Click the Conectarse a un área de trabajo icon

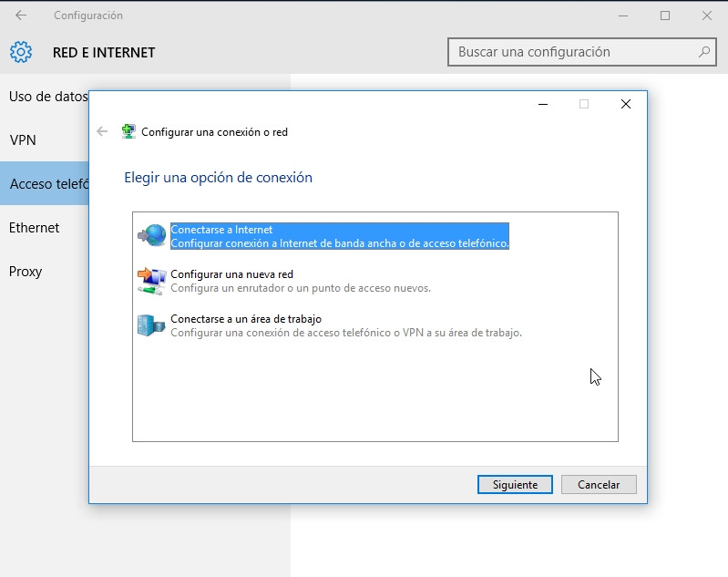point(151,325)
